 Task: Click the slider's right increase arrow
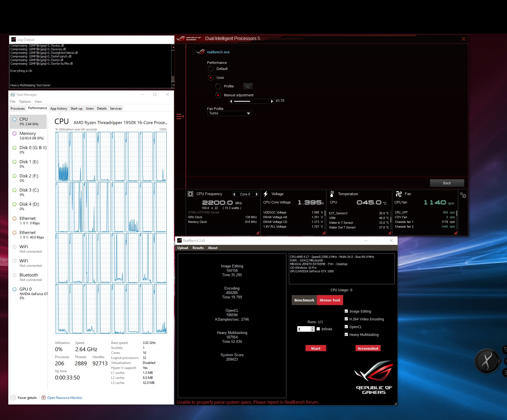pyautogui.click(x=272, y=101)
